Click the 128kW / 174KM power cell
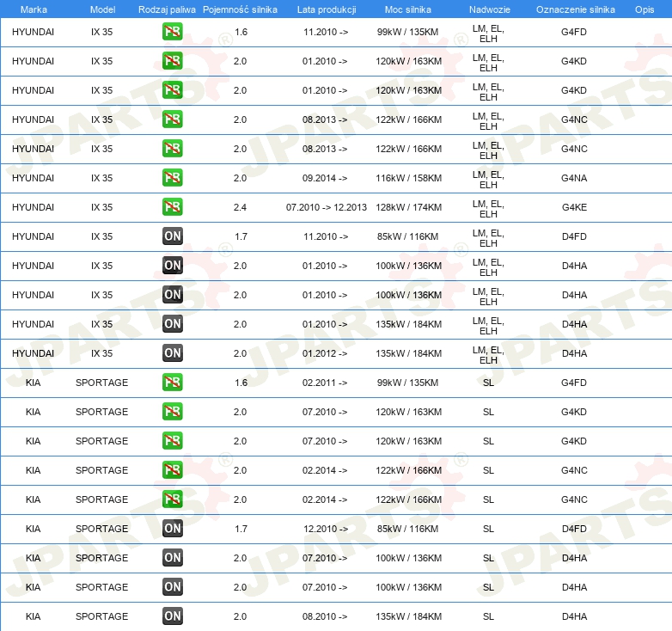This screenshot has width=672, height=631. (409, 207)
